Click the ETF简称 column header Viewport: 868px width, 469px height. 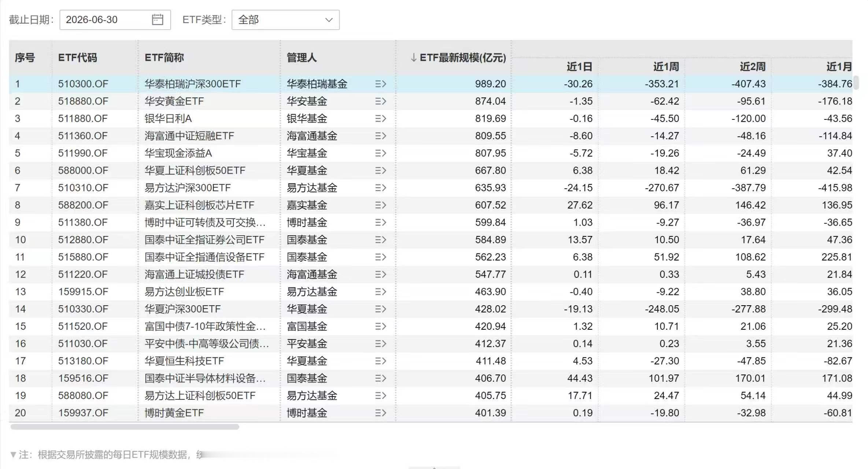pos(164,58)
